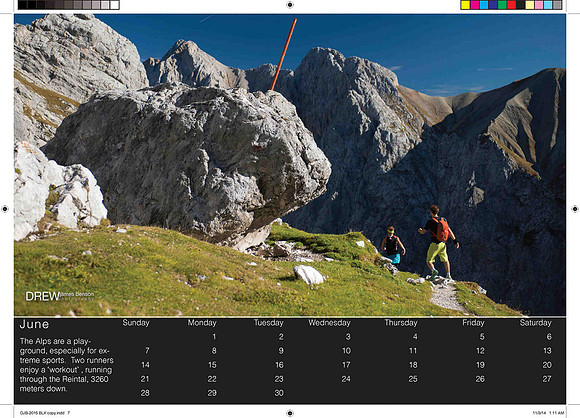Click the DREW photographer logo watermark

pyautogui.click(x=60, y=296)
